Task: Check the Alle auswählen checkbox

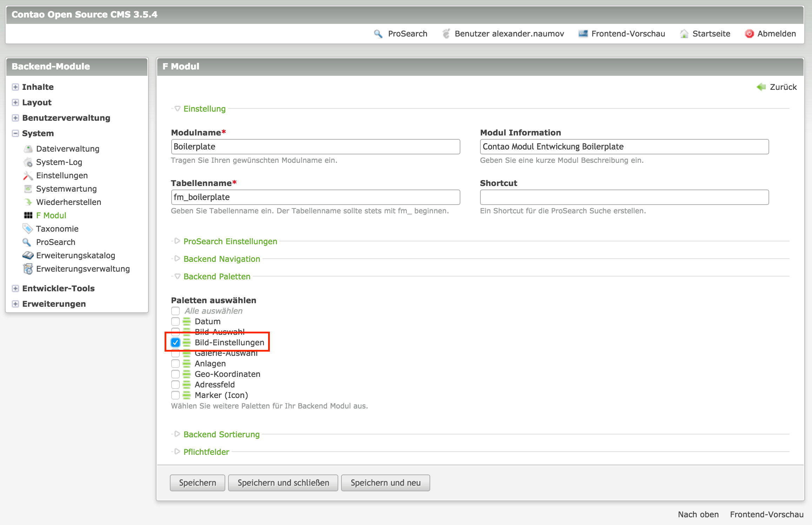Action: (175, 311)
